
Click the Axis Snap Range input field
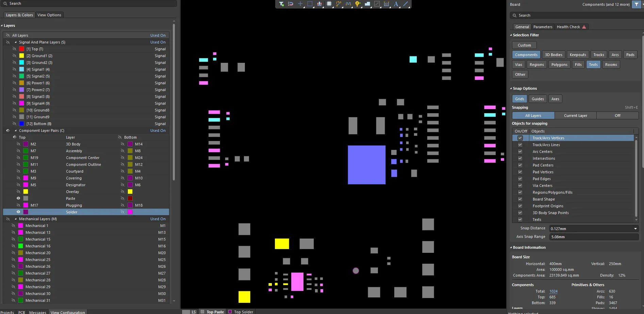(594, 237)
